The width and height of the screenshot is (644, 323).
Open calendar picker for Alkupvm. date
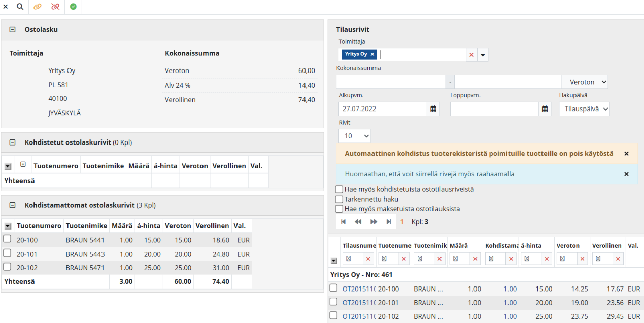coord(433,109)
